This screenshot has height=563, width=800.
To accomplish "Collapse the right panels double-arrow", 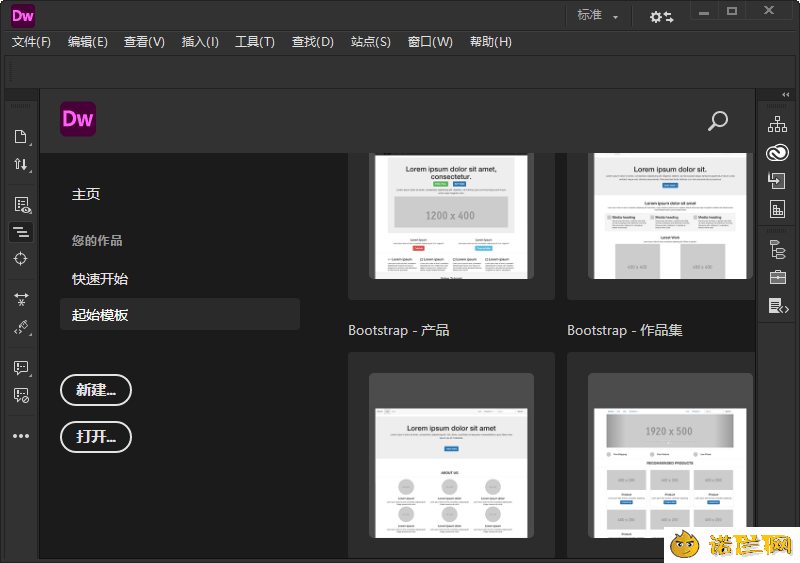I will (x=785, y=94).
